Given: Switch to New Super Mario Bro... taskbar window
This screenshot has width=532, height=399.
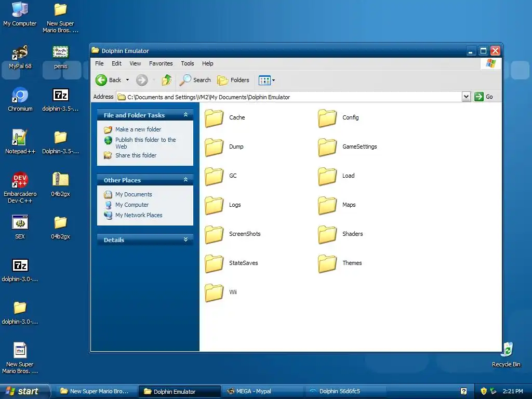Looking at the screenshot, I should click(x=96, y=392).
